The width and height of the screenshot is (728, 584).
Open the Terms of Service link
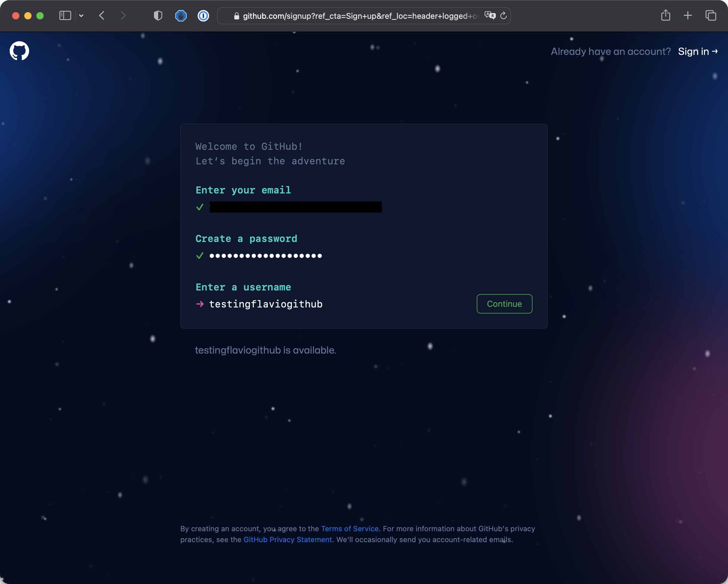point(349,529)
